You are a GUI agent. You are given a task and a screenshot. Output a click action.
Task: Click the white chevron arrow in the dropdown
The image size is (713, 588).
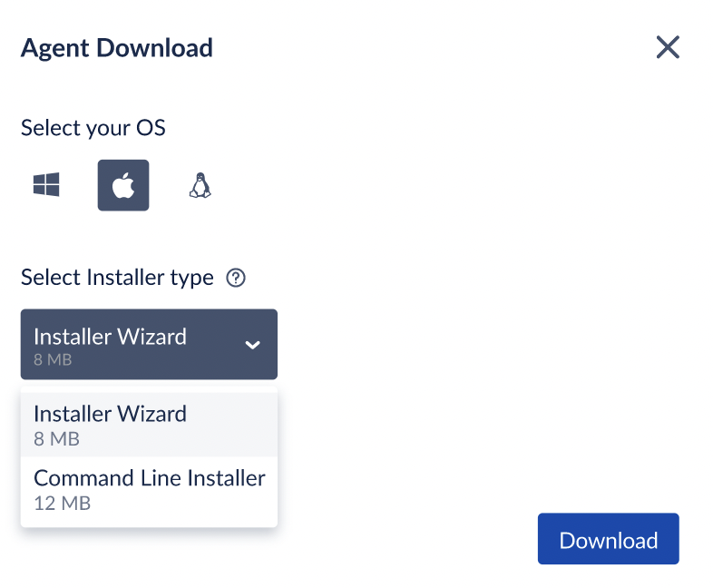pyautogui.click(x=253, y=345)
